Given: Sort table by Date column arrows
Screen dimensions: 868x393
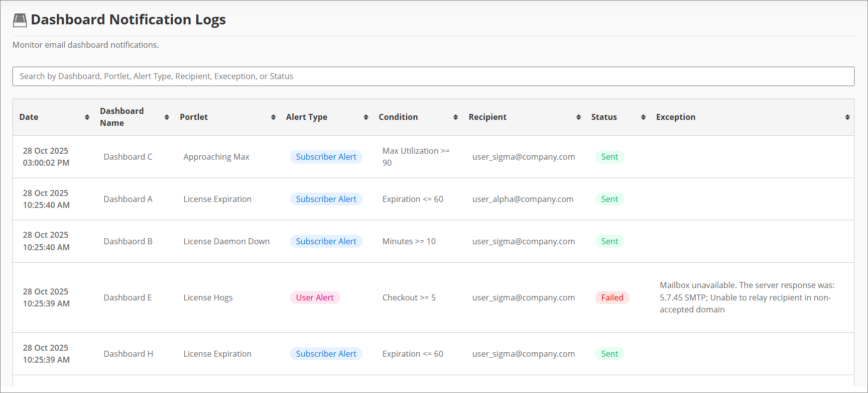Looking at the screenshot, I should pos(87,117).
